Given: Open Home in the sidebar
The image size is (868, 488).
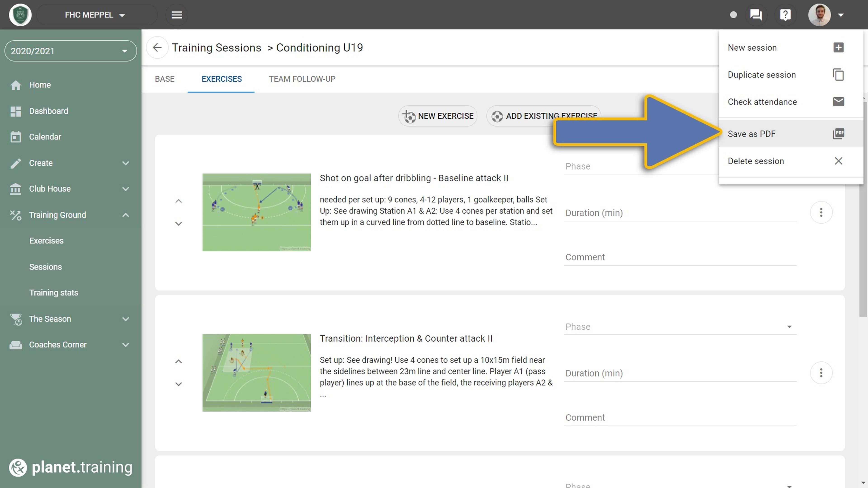Looking at the screenshot, I should coord(71,85).
